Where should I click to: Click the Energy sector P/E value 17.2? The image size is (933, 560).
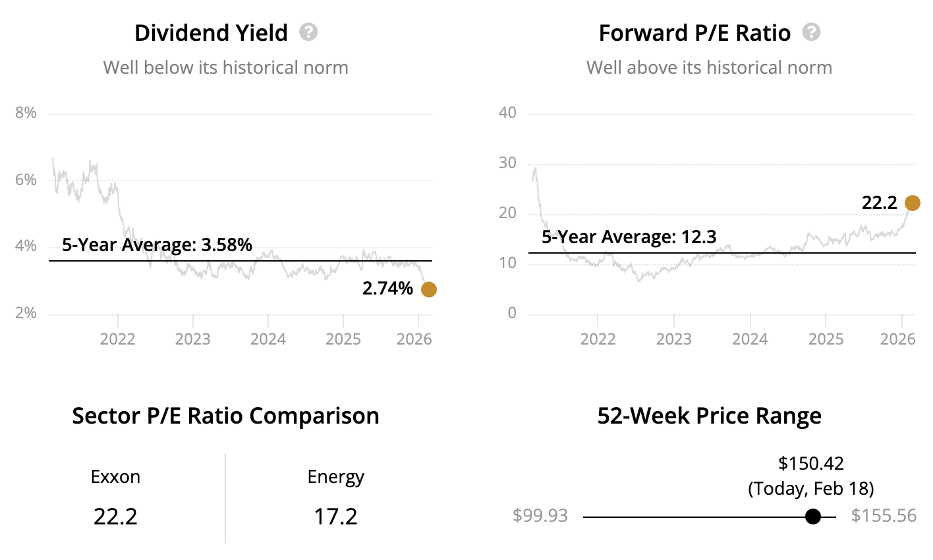point(335,517)
